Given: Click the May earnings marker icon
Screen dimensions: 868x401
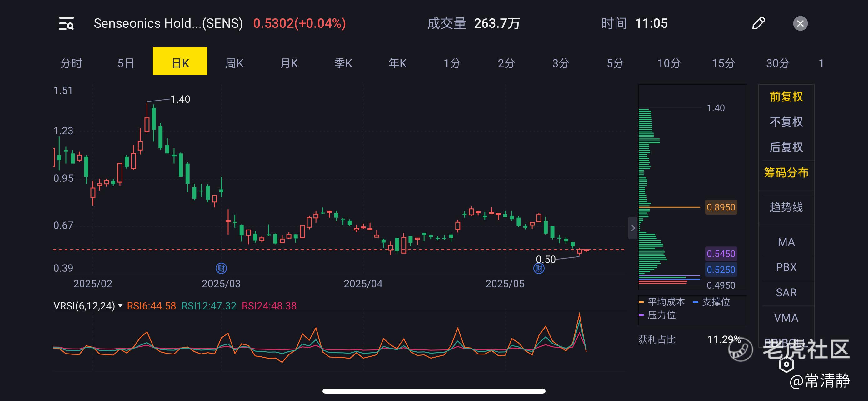Looking at the screenshot, I should [539, 268].
